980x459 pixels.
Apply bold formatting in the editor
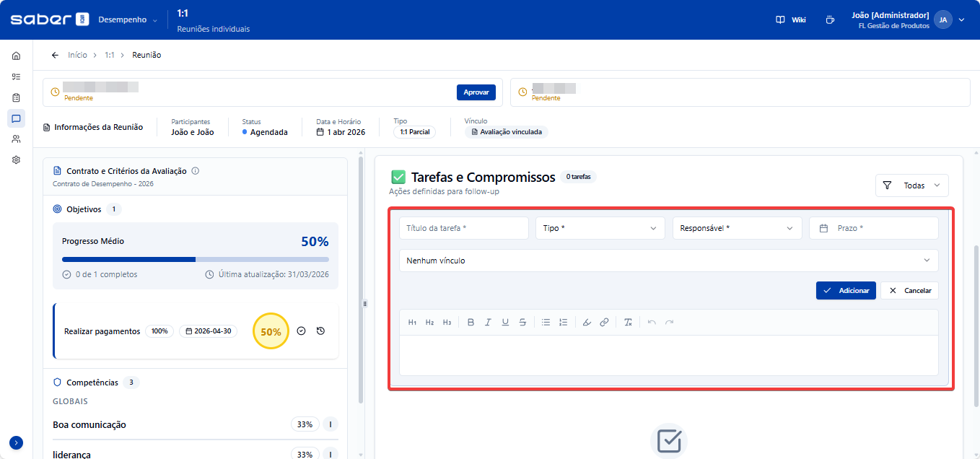[471, 323]
